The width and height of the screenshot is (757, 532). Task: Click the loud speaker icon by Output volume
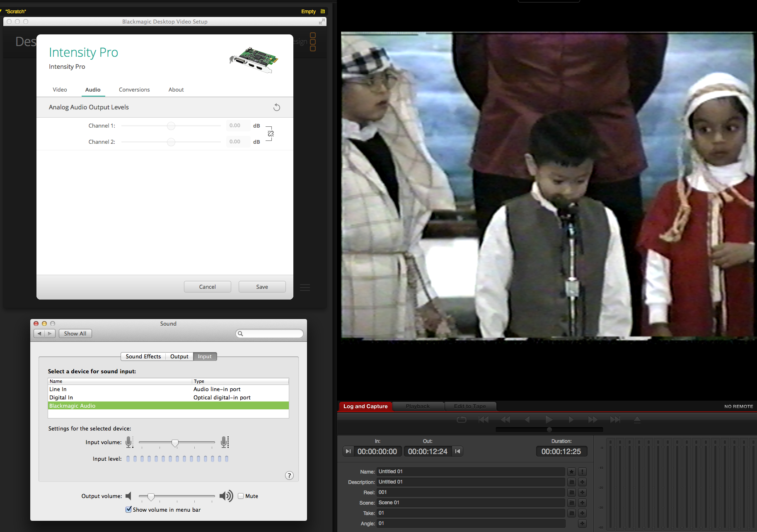click(x=226, y=496)
